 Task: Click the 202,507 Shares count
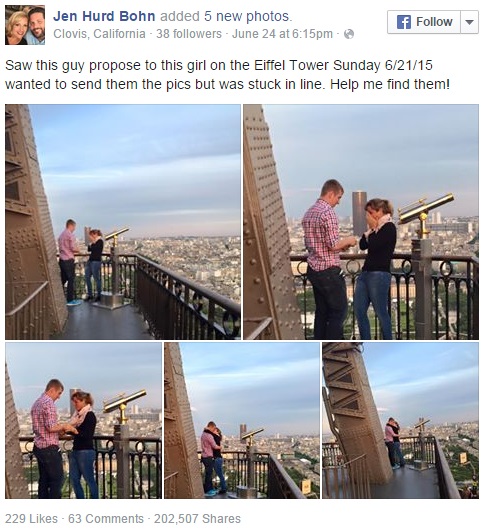[197, 518]
